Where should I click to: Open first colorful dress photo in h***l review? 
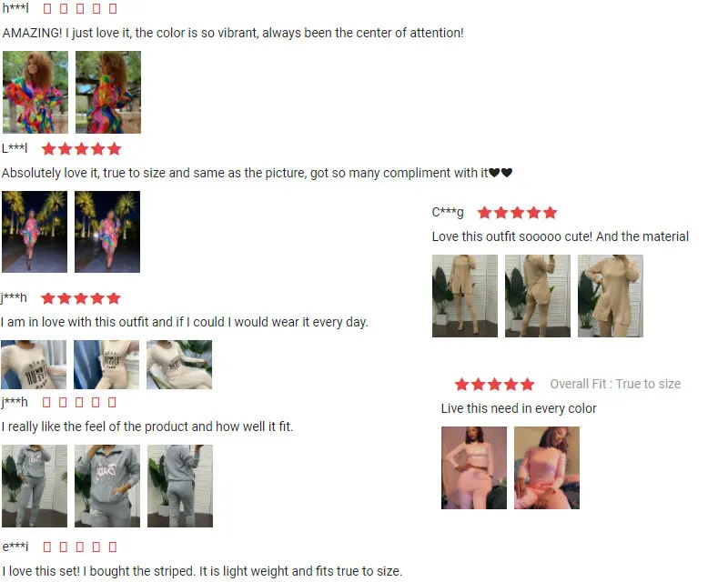click(35, 93)
